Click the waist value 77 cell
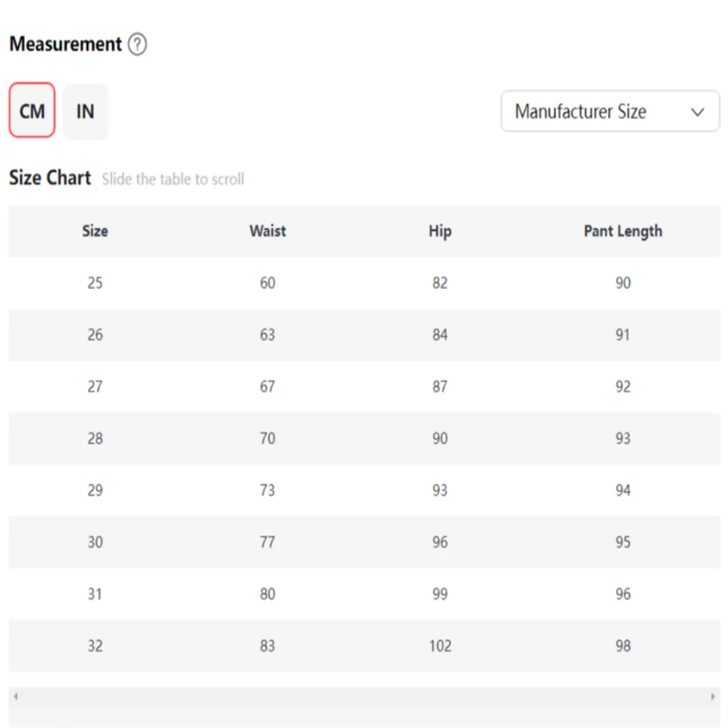 click(267, 542)
